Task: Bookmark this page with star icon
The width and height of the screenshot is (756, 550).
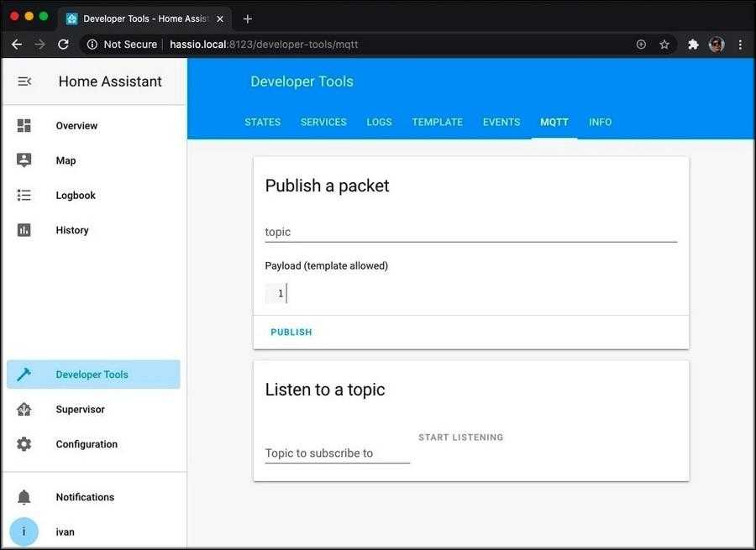Action: (664, 45)
